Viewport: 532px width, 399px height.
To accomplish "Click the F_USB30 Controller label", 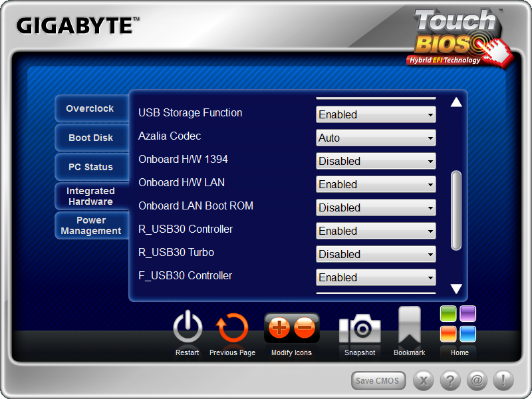I will click(186, 275).
